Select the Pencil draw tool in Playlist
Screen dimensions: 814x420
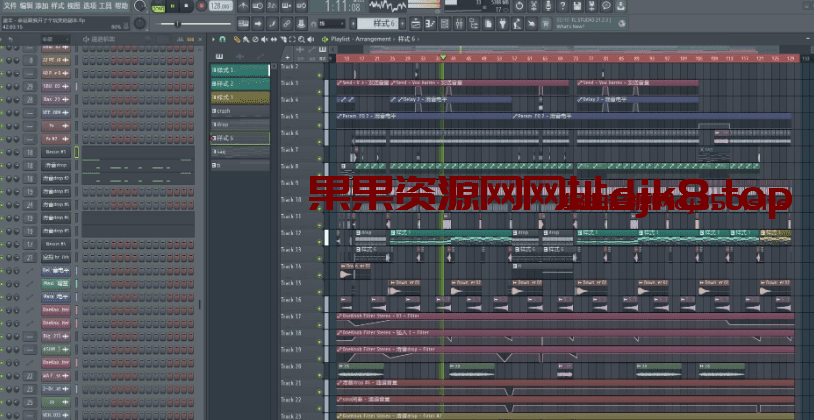pos(237,40)
